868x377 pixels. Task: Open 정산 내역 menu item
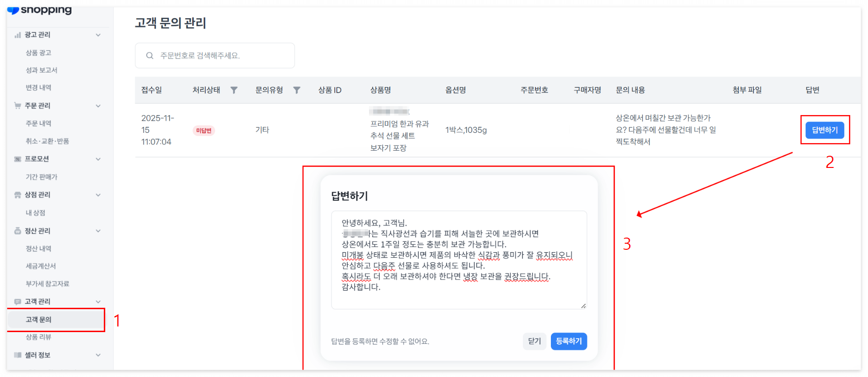coord(38,249)
